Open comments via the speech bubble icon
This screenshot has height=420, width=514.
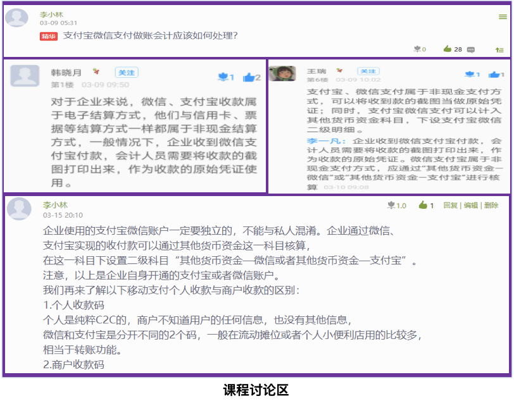point(471,50)
